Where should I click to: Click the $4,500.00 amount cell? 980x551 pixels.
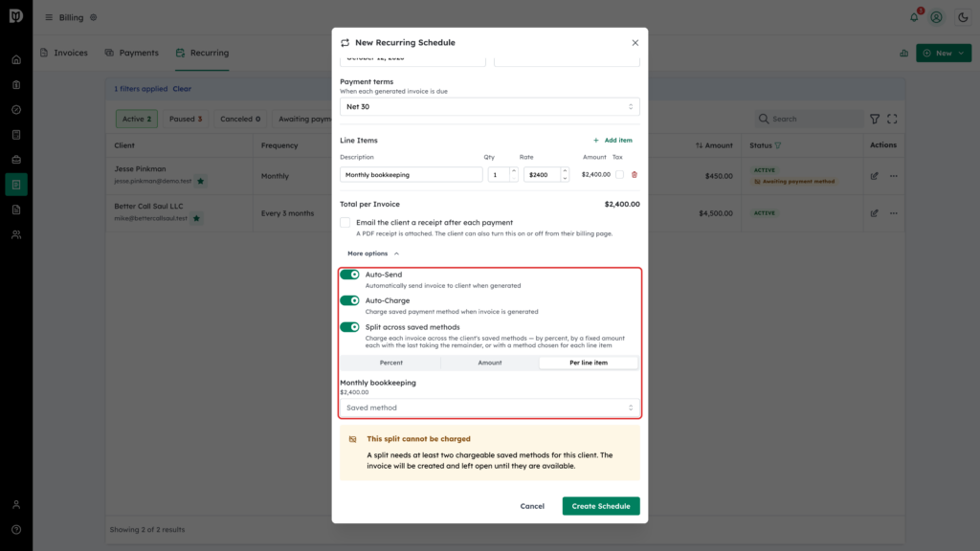[716, 213]
